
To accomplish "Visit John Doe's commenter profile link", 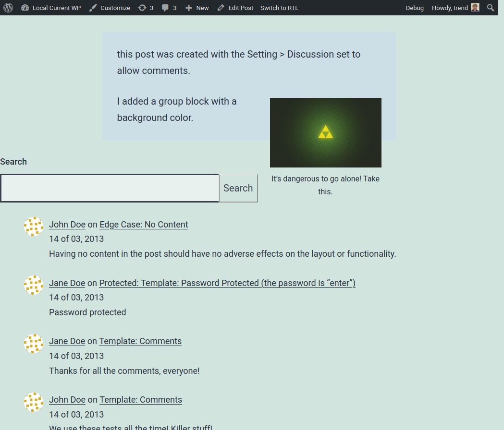I will click(67, 224).
